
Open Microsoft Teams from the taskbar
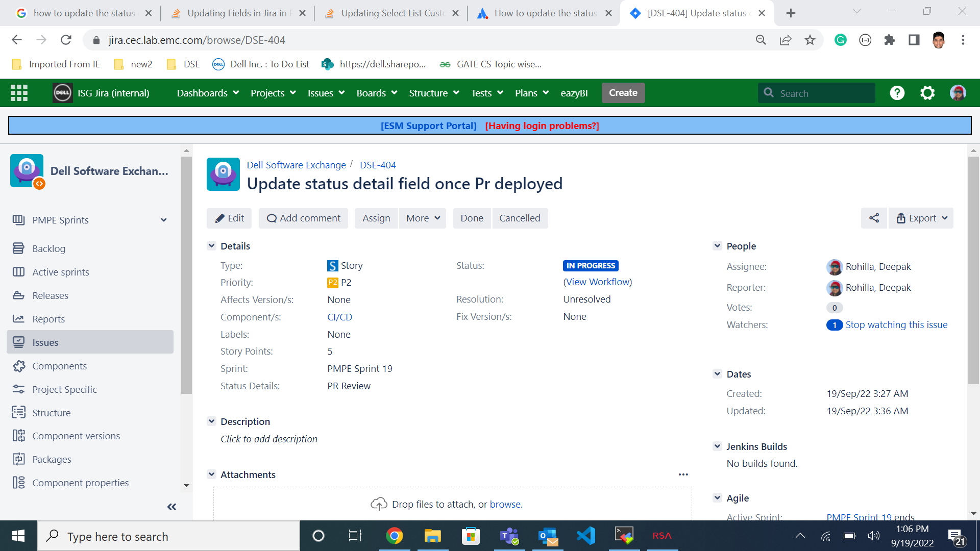click(x=509, y=536)
